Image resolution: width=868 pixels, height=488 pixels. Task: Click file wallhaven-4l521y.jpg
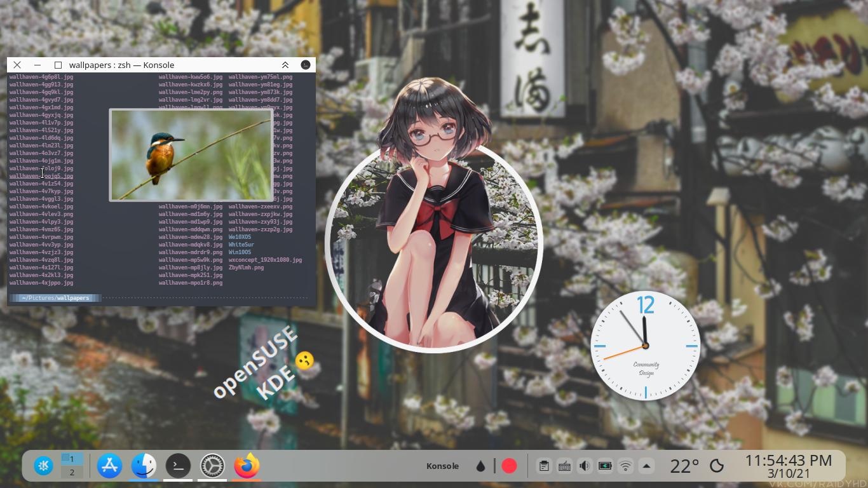tap(41, 130)
